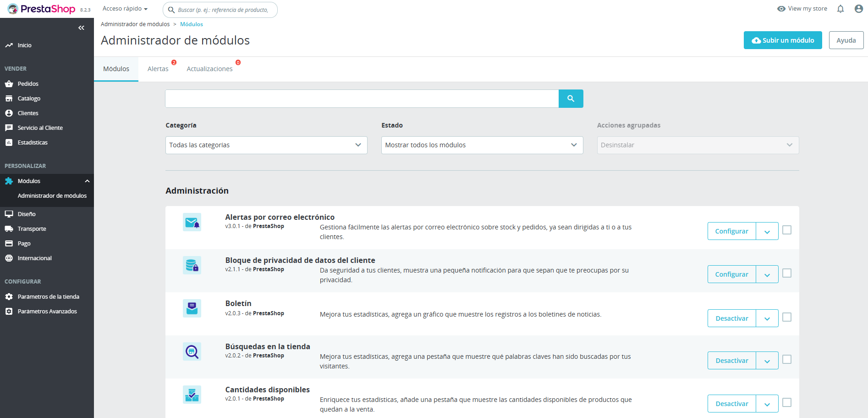The height and width of the screenshot is (418, 868).
Task: Configure the Bloque de privacidad module
Action: point(731,274)
